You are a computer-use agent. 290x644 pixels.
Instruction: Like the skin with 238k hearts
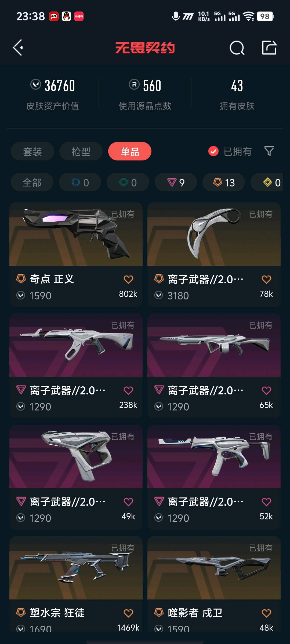(x=128, y=390)
